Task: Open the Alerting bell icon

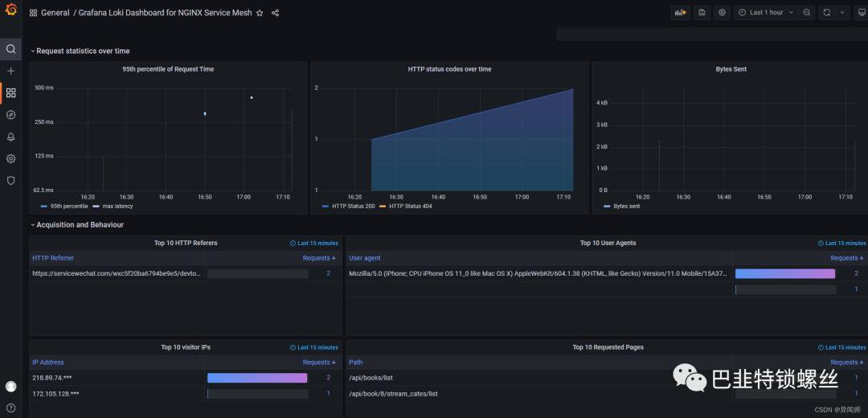Action: (x=11, y=137)
